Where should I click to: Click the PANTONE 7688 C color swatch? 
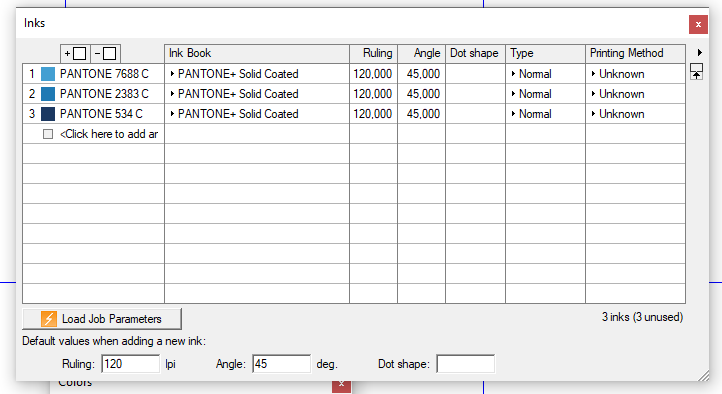(x=48, y=74)
